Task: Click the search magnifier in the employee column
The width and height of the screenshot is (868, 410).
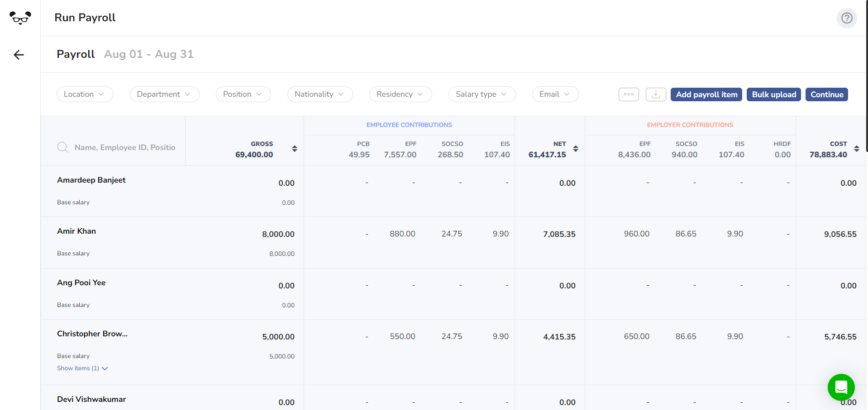Action: pyautogui.click(x=62, y=147)
